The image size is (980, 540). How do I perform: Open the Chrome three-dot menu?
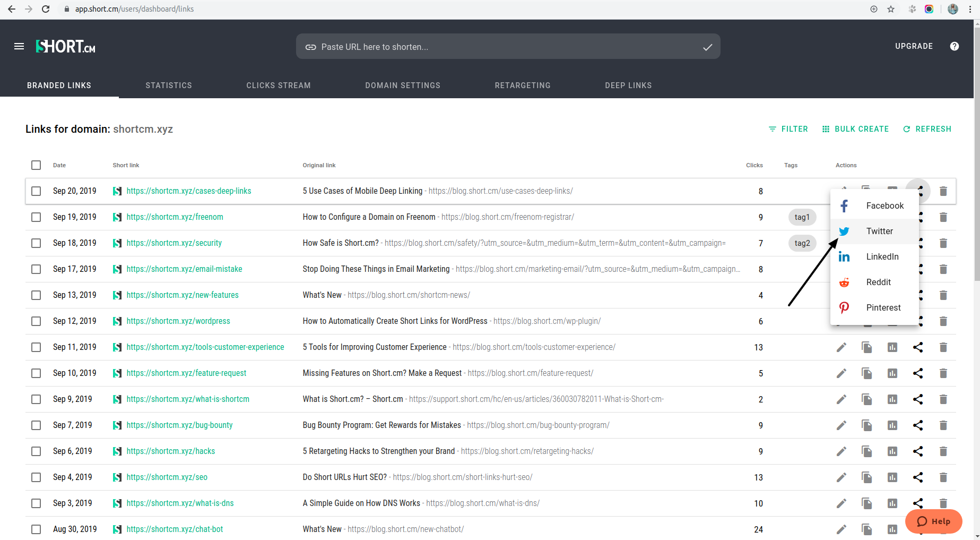coord(970,9)
